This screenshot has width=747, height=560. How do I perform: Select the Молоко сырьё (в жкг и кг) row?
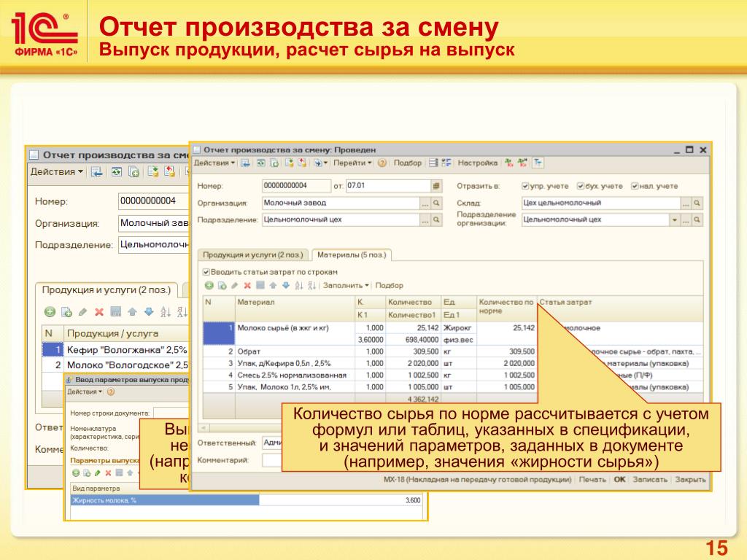click(452, 333)
